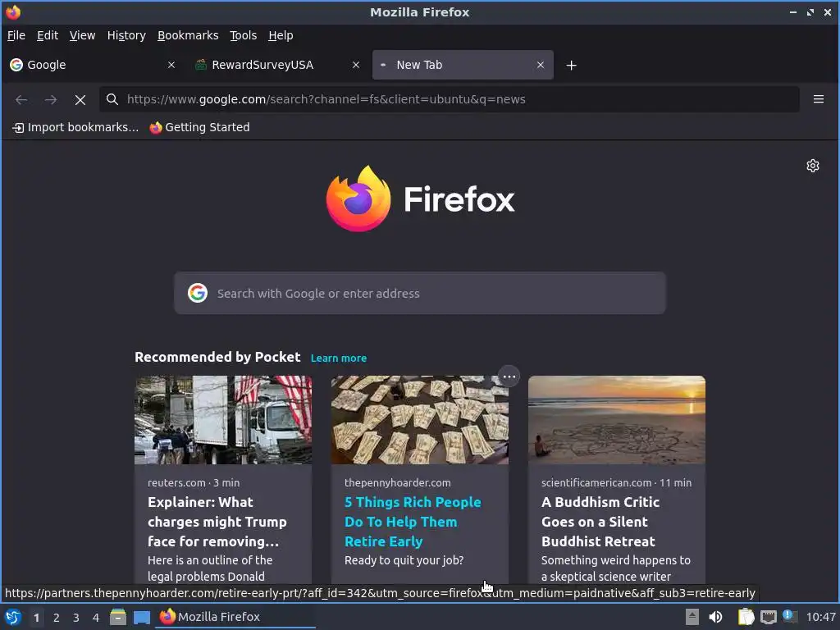Click scientificamerican.com source label
Image resolution: width=840 pixels, height=630 pixels.
click(596, 482)
